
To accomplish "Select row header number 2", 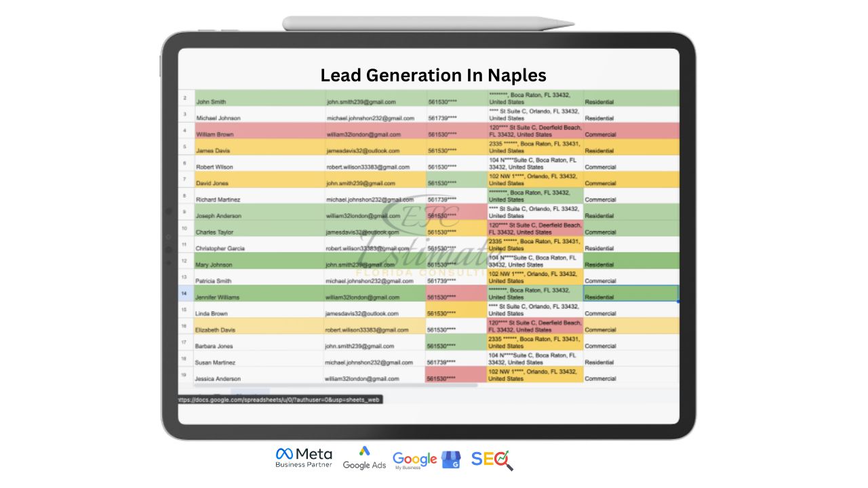I will (x=186, y=98).
